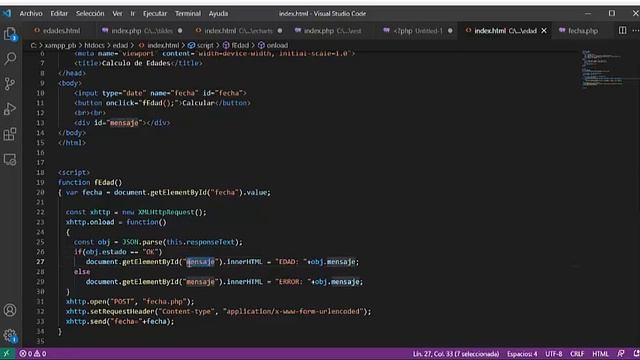The image size is (640, 360).
Task: Switch to the index.php test tab
Action: (x=333, y=31)
